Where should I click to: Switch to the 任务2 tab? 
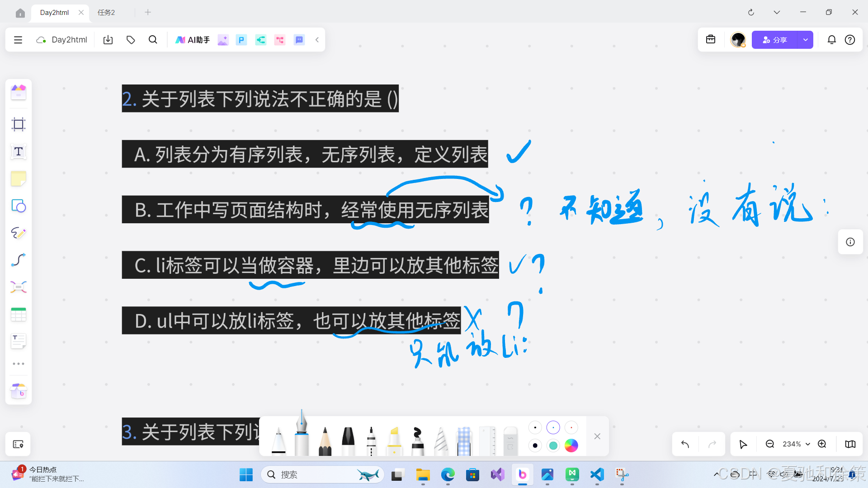click(x=106, y=12)
